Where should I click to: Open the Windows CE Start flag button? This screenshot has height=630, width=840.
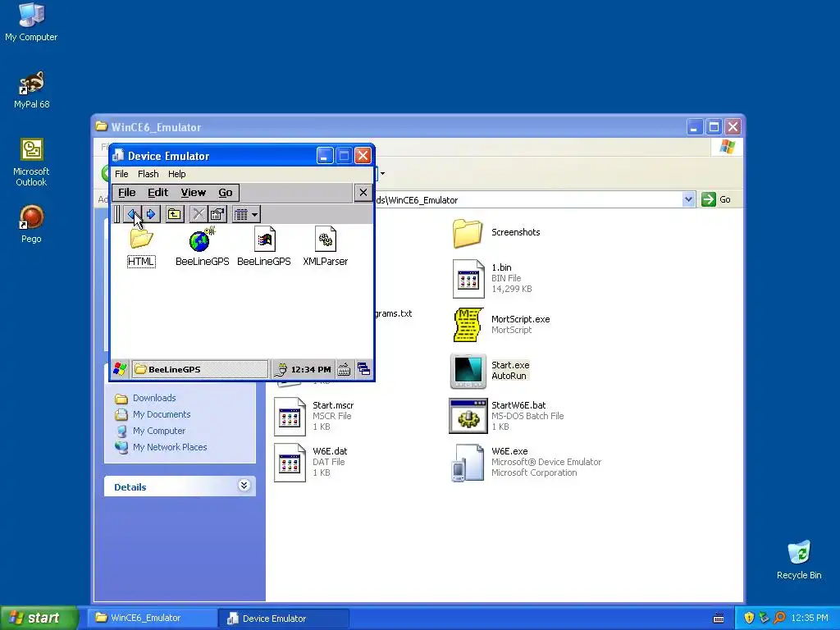(x=120, y=369)
